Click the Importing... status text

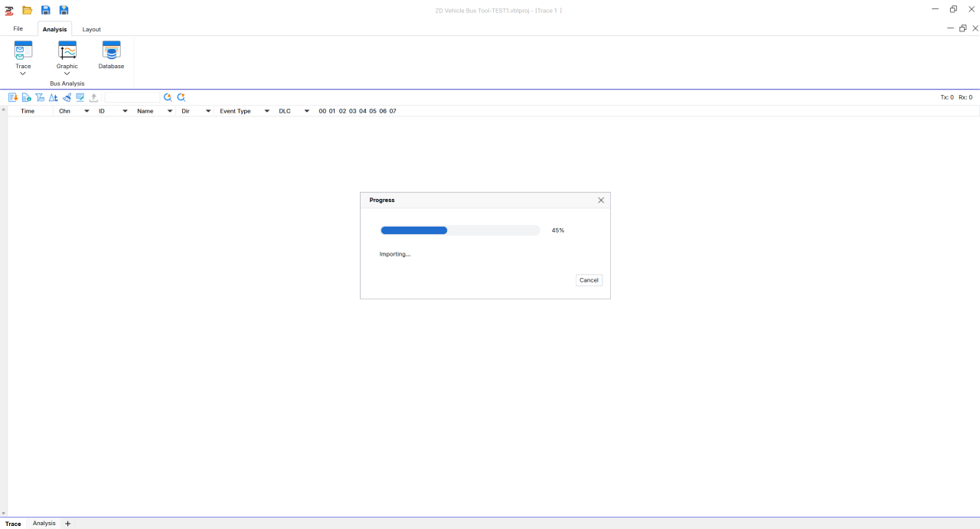pyautogui.click(x=395, y=254)
